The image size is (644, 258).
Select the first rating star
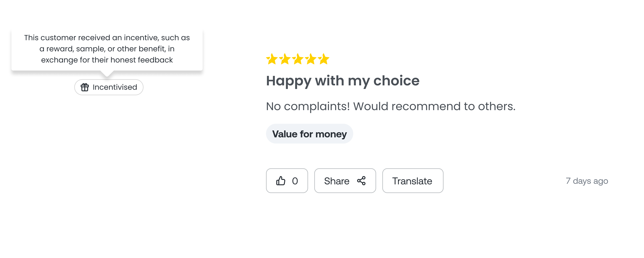[x=272, y=59]
